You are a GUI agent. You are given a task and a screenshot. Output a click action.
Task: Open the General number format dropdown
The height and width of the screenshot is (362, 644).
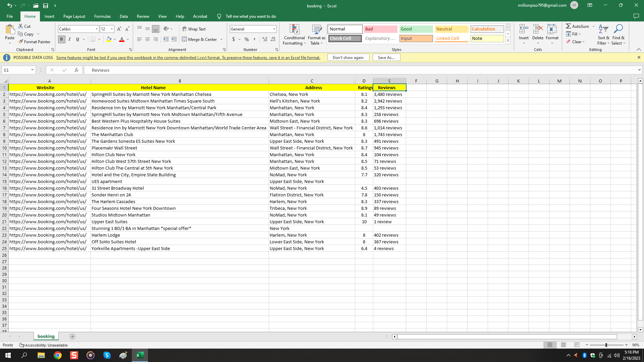click(274, 29)
